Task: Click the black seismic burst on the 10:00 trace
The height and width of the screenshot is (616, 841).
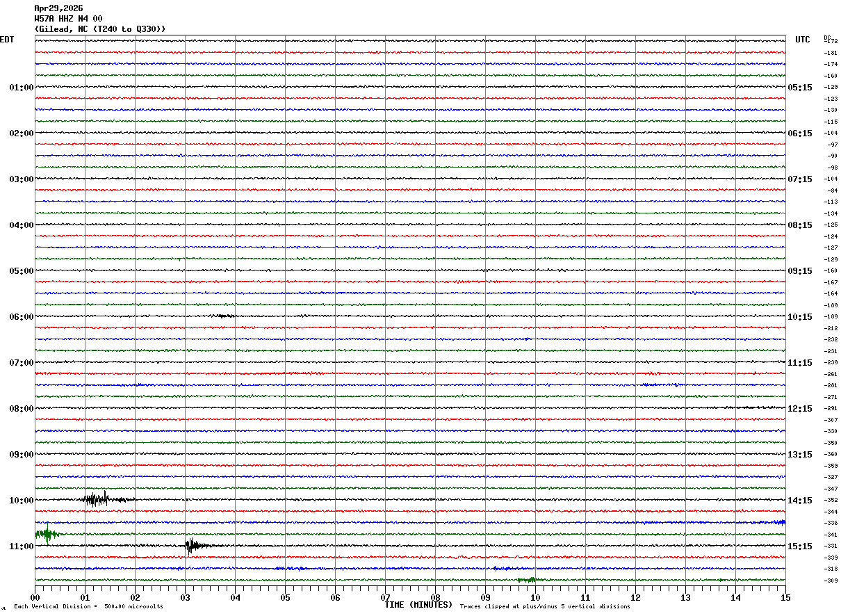Action: click(106, 499)
